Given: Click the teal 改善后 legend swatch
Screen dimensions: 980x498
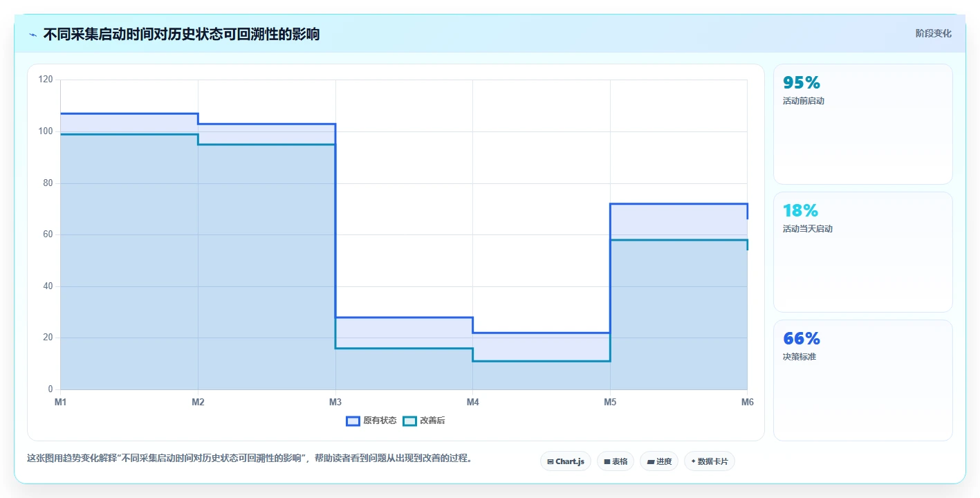Looking at the screenshot, I should (410, 421).
